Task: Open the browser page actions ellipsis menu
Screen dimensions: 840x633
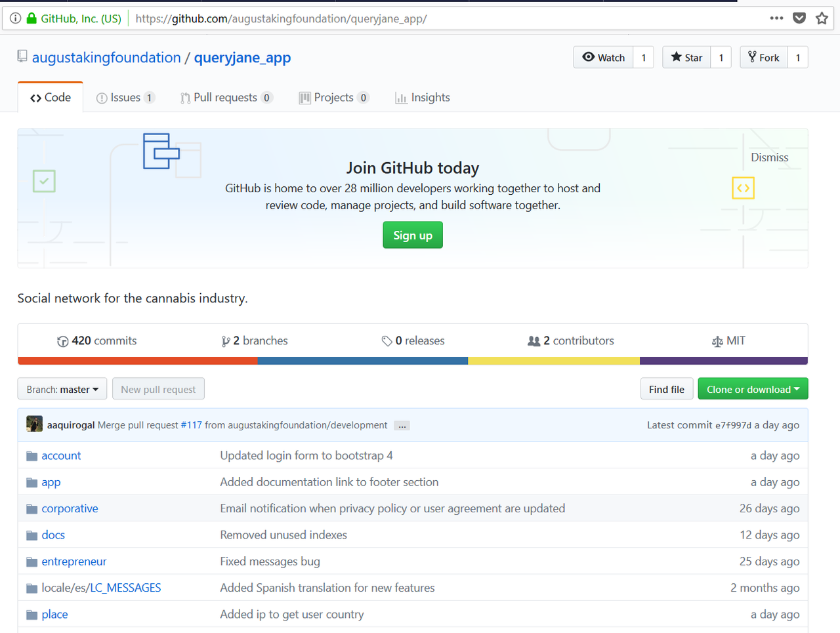Action: point(776,18)
